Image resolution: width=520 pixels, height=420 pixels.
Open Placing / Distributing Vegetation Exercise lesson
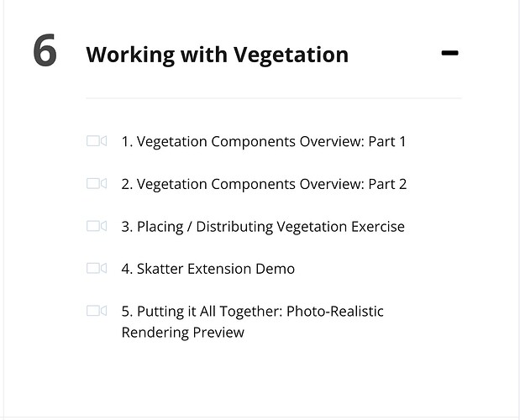pyautogui.click(x=263, y=227)
